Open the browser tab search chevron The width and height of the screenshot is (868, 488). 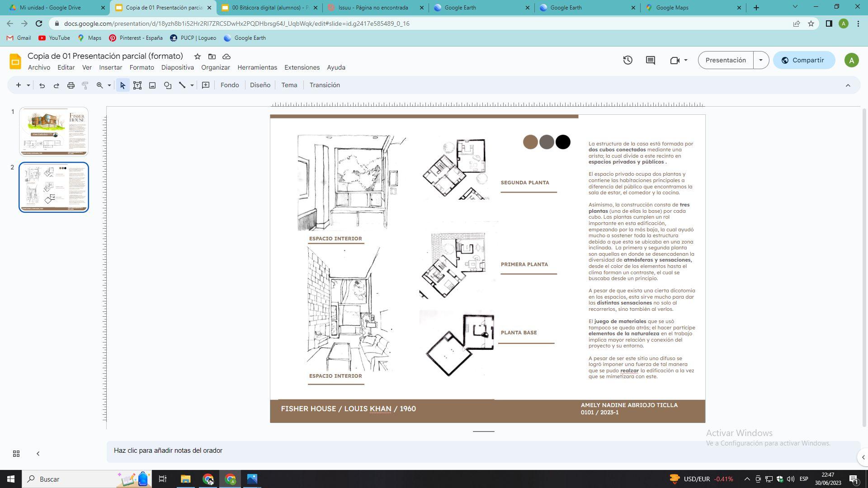tap(795, 7)
